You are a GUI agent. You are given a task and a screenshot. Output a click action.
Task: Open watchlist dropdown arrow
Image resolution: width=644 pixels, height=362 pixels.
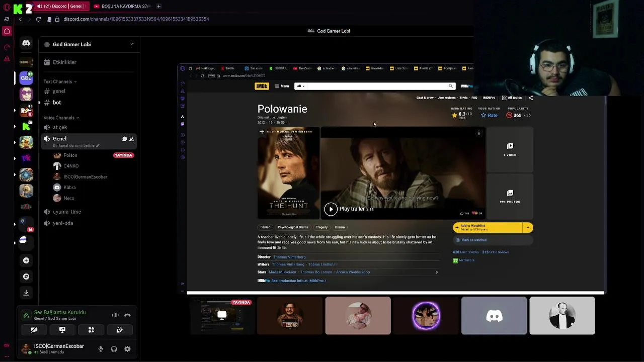[x=528, y=228]
